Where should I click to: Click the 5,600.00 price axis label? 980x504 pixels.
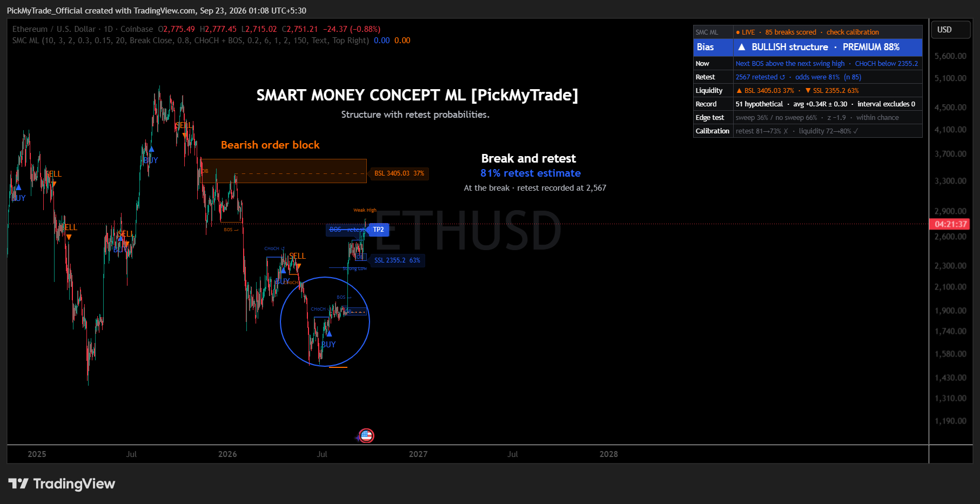pyautogui.click(x=950, y=56)
